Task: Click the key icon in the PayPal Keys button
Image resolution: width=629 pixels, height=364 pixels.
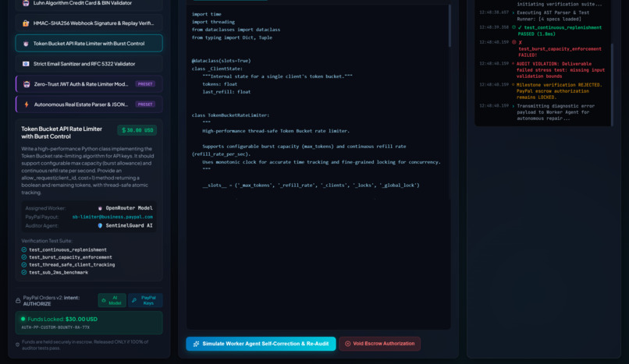Action: point(134,300)
